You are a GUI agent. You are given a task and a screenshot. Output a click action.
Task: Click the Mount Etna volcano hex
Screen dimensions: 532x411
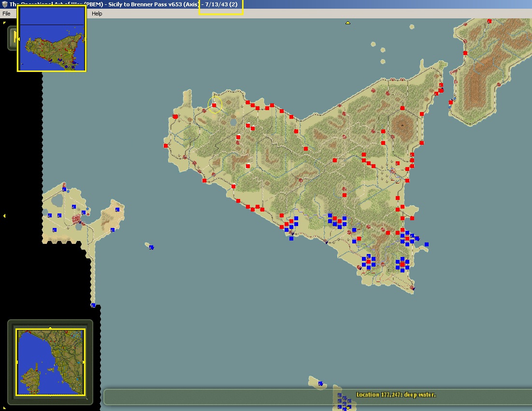coord(403,125)
